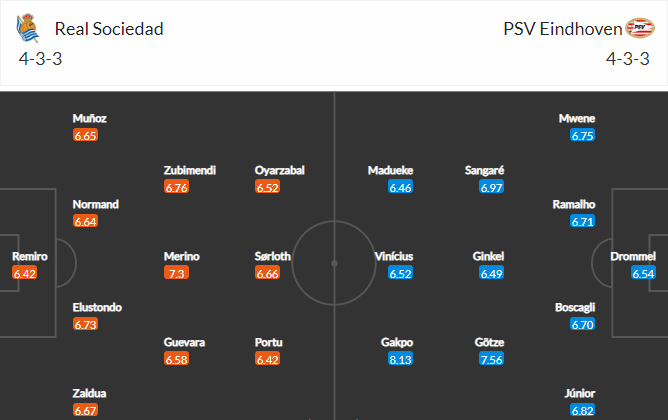The image size is (668, 420).
Task: Click player Drommel on the pitch
Action: (633, 256)
